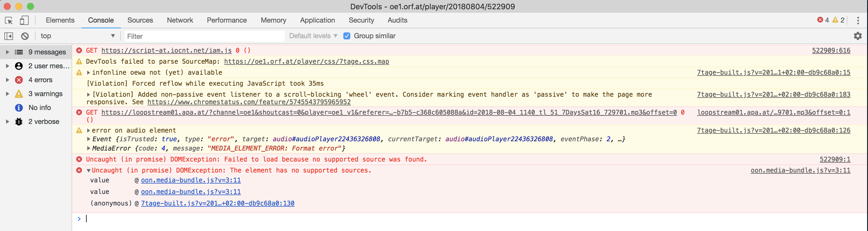Click the red error count badge icon

coord(820,20)
